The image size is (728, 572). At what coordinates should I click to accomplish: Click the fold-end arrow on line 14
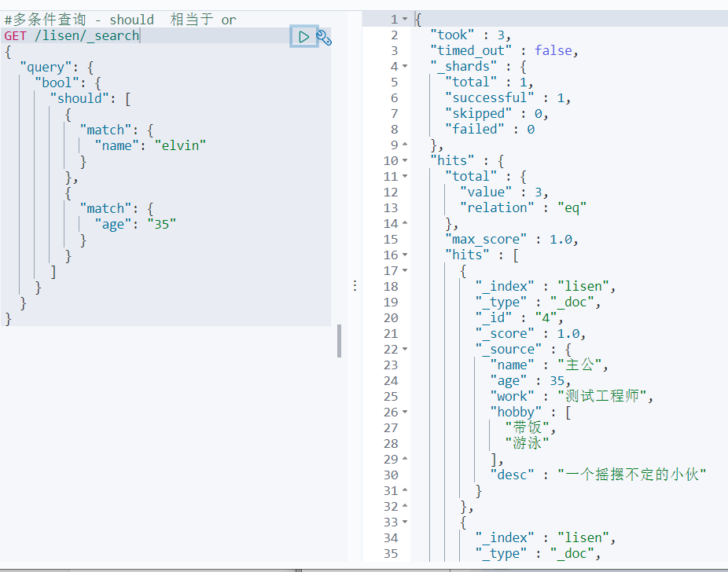pyautogui.click(x=405, y=223)
